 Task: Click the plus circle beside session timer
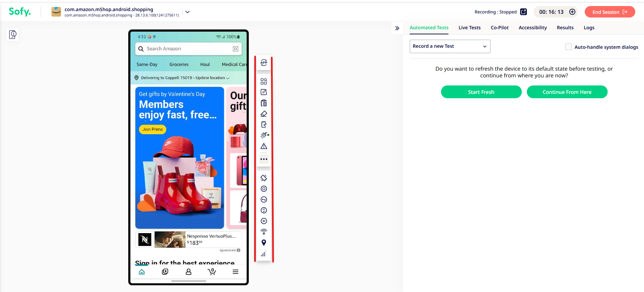coord(572,12)
